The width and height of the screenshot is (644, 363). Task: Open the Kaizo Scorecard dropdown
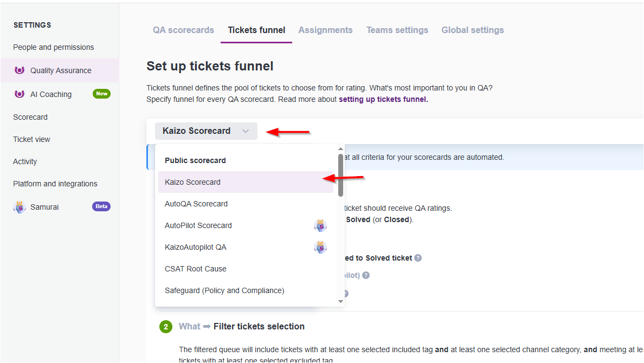(x=206, y=131)
